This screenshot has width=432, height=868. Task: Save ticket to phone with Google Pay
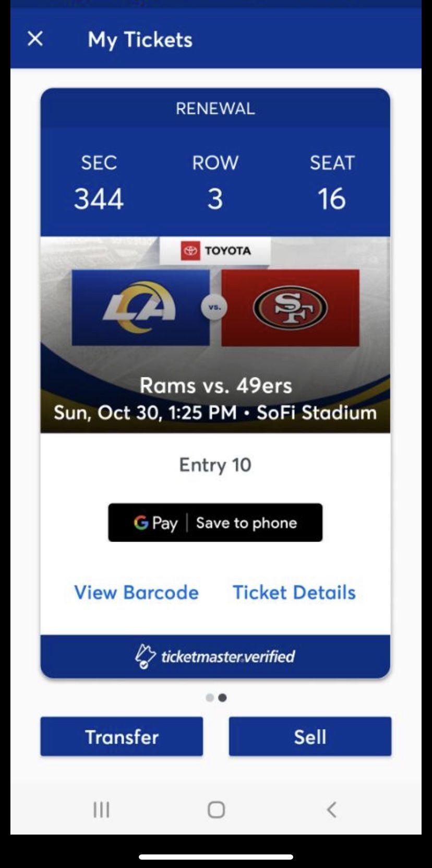pyautogui.click(x=215, y=522)
